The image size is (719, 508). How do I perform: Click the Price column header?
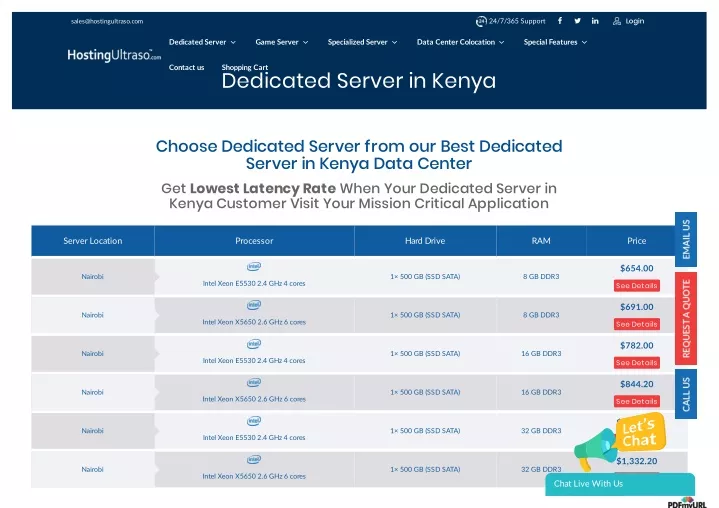coord(636,241)
